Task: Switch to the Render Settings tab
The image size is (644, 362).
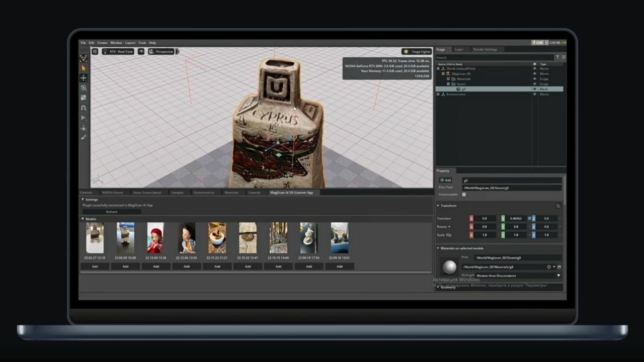Action: tap(485, 49)
